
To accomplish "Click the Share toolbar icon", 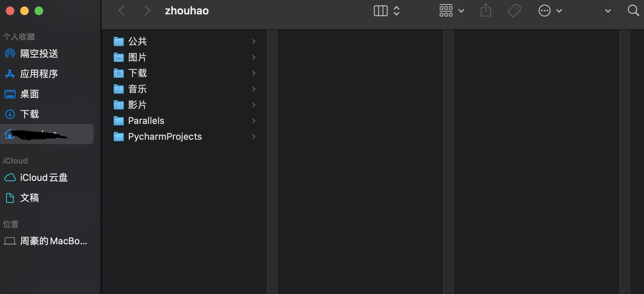I will pos(486,10).
